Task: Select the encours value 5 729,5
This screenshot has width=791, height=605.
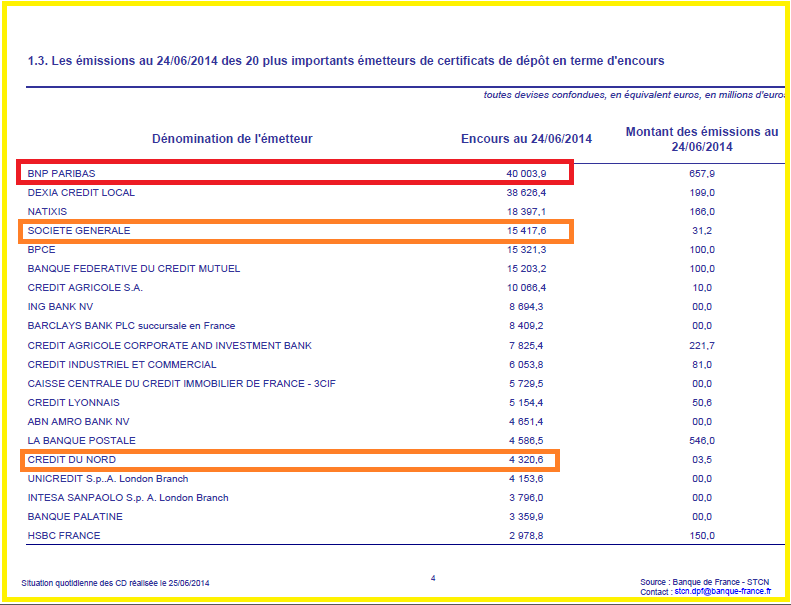Action: click(x=526, y=384)
